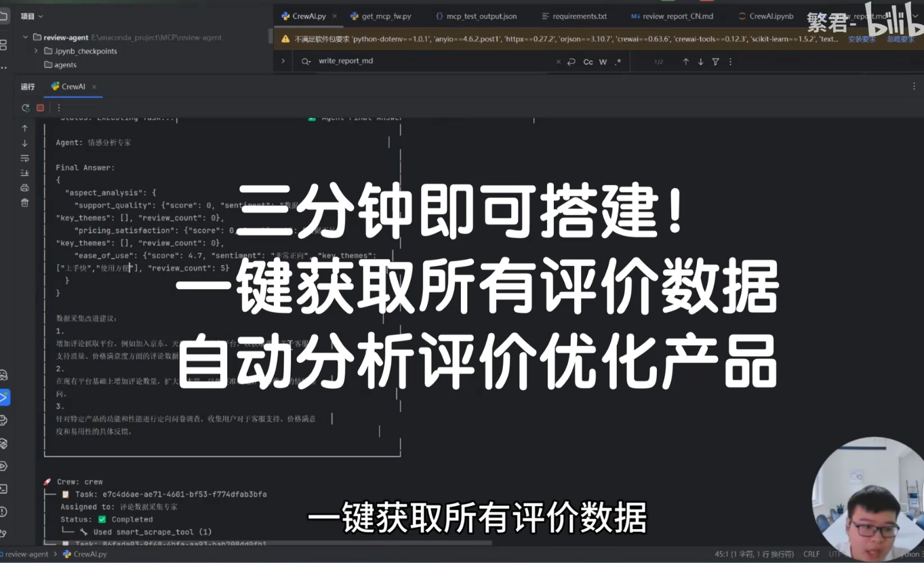The width and height of the screenshot is (924, 563).
Task: Click 安装要求 install requirements link
Action: coord(861,39)
